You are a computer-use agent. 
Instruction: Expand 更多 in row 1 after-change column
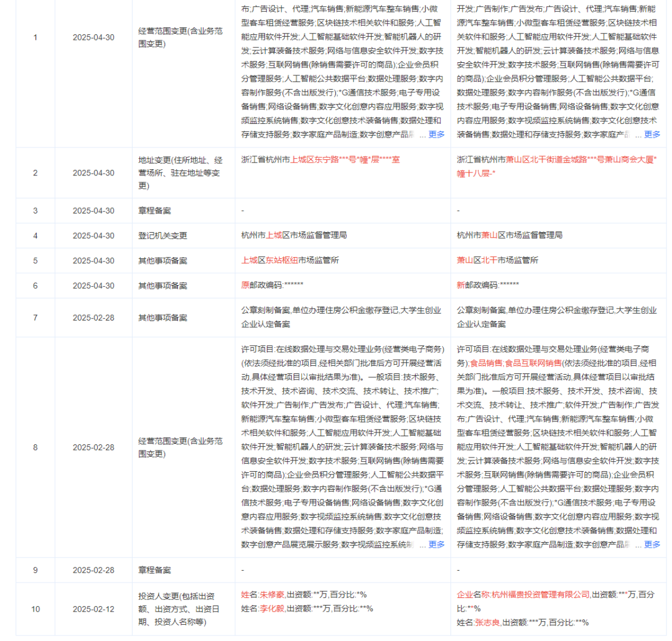coord(652,134)
